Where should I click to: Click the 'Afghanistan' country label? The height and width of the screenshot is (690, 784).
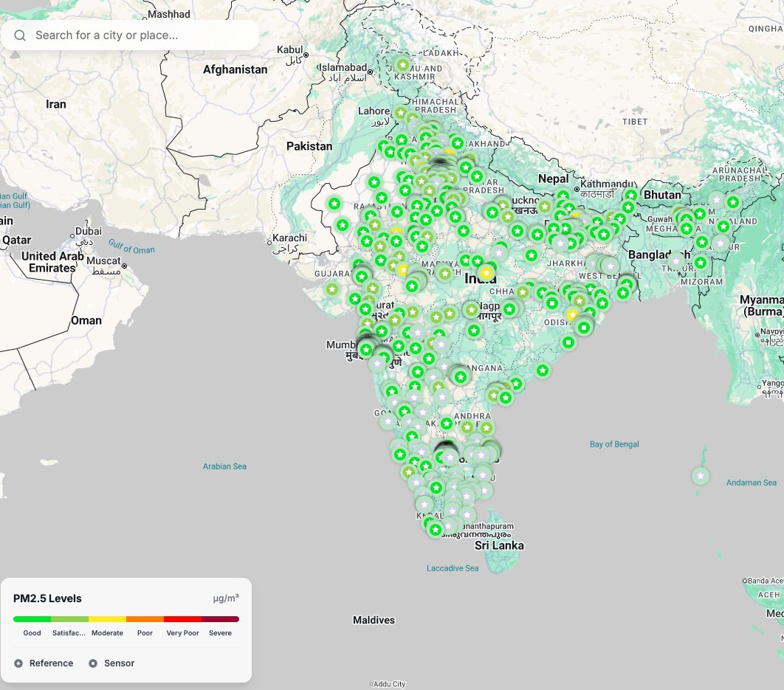coord(235,69)
